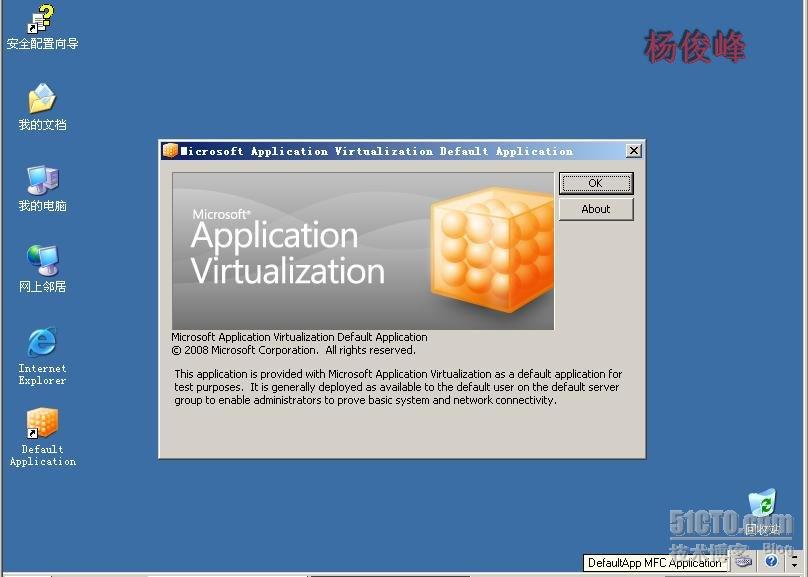Screen dimensions: 808x577
Task: Click the dialog title bar cube icon
Action: 170,151
